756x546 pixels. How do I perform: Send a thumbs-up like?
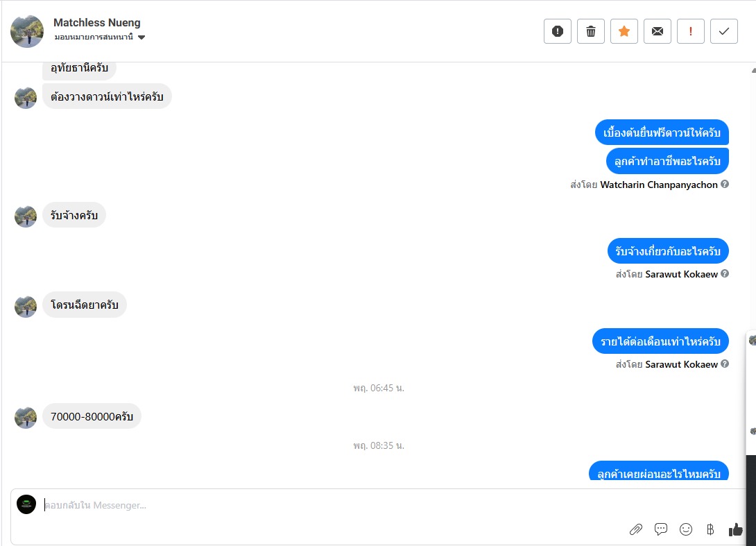(x=735, y=529)
